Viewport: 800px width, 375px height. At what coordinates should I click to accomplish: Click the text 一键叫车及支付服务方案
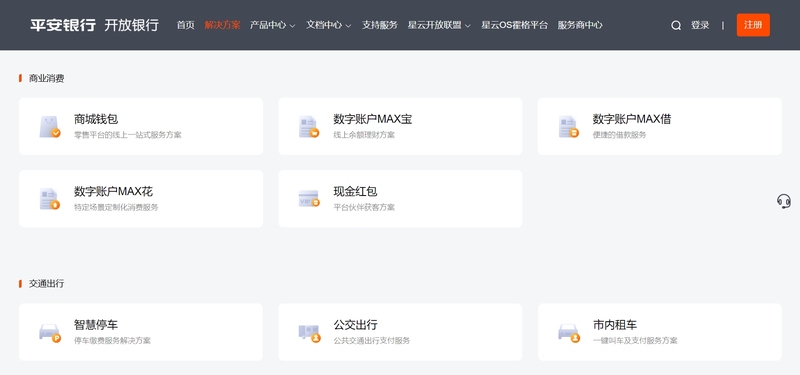click(x=635, y=341)
